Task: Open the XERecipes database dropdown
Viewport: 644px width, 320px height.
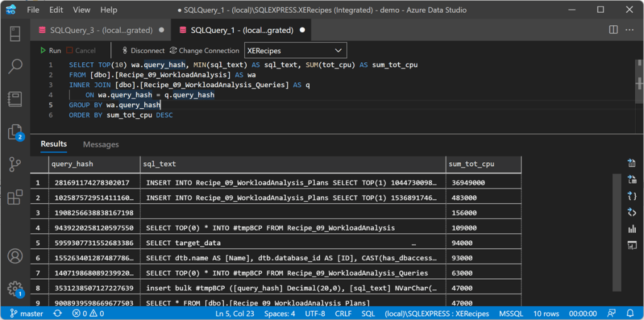Action: 295,50
